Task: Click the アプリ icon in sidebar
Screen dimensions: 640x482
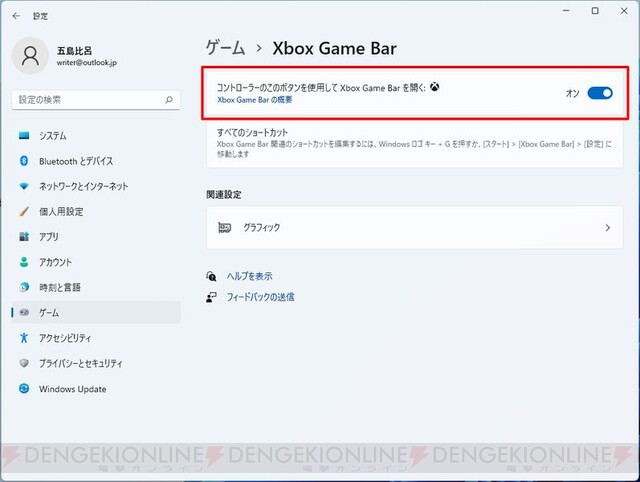Action: (24, 237)
